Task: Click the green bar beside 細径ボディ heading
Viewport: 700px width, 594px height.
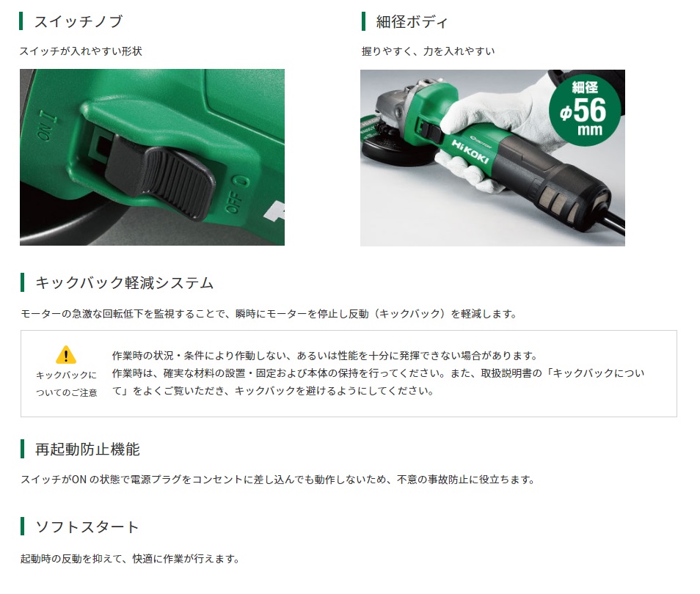Action: (363, 21)
